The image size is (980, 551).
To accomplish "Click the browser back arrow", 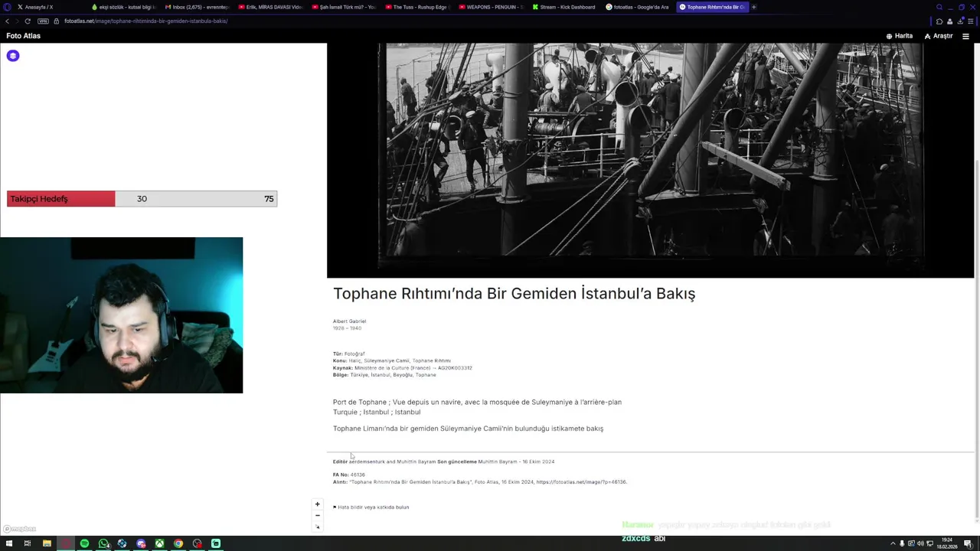I will coord(7,21).
